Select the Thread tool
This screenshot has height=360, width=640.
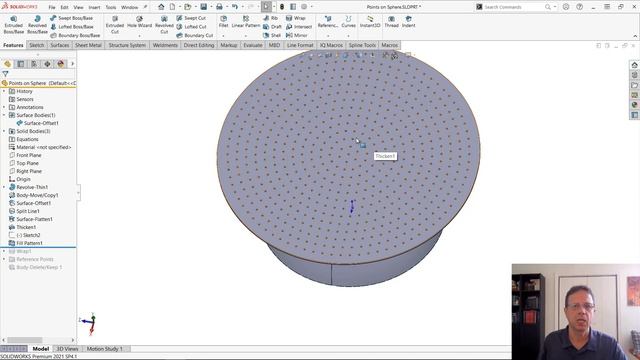coord(391,22)
